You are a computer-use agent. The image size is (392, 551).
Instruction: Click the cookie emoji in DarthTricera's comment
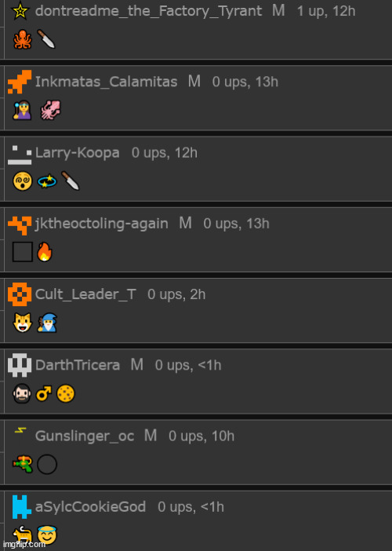click(x=66, y=393)
